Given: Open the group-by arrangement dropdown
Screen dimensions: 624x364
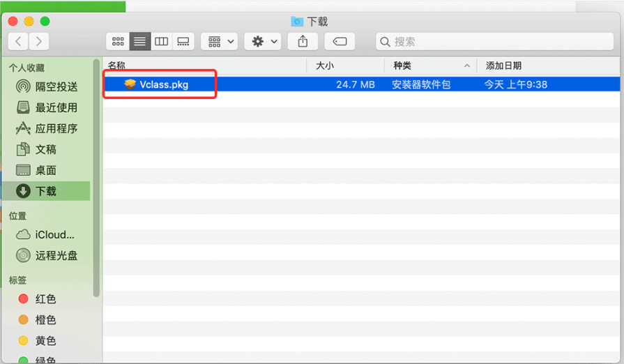Looking at the screenshot, I should tap(220, 42).
